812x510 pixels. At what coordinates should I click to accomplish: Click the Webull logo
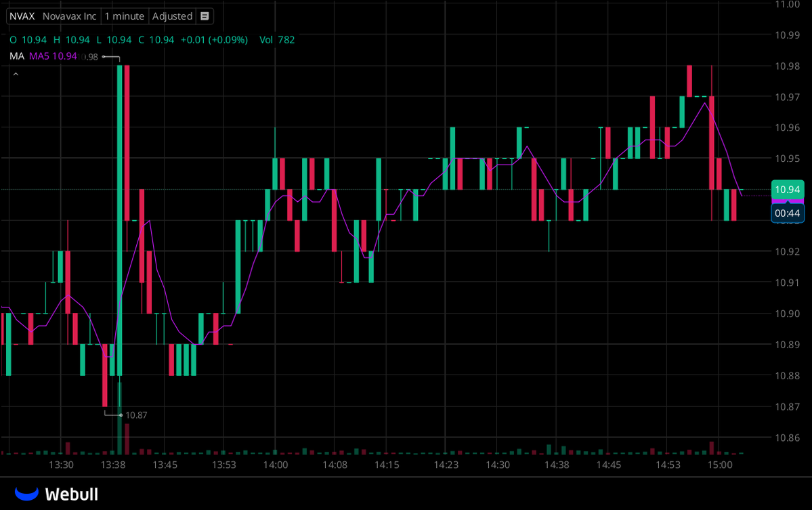point(56,494)
